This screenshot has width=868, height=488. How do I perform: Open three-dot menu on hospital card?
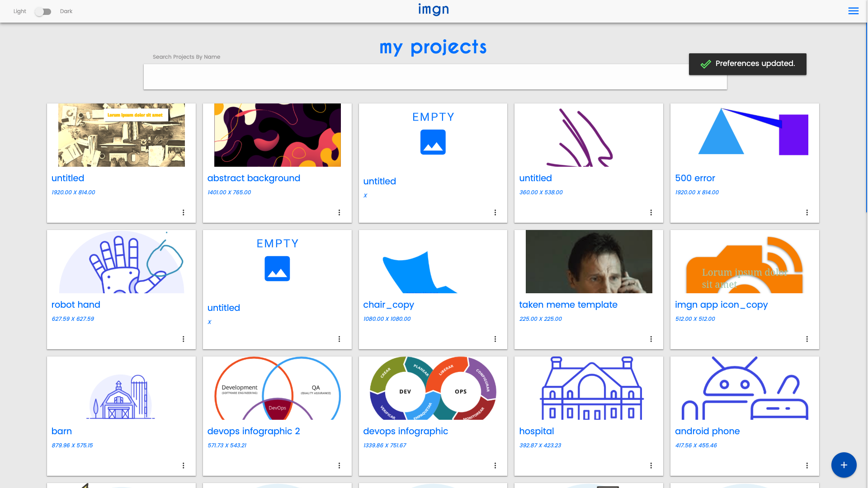(651, 465)
